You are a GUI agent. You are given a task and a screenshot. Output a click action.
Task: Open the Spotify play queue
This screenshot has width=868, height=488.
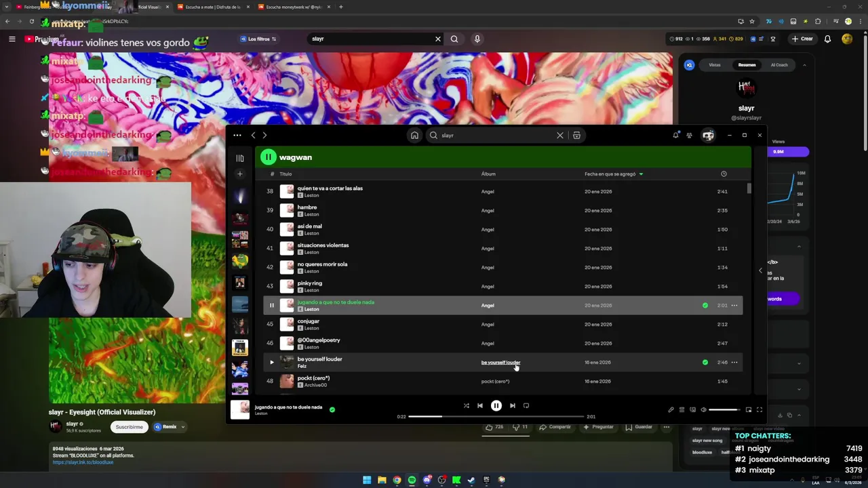[x=682, y=410]
